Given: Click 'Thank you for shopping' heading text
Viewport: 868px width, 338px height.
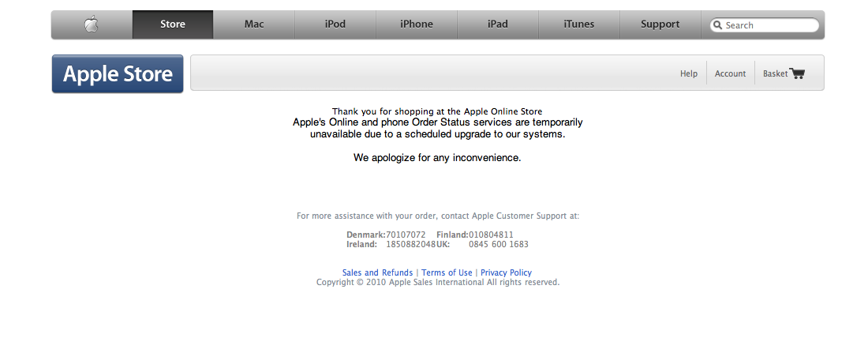Looking at the screenshot, I should tap(437, 111).
